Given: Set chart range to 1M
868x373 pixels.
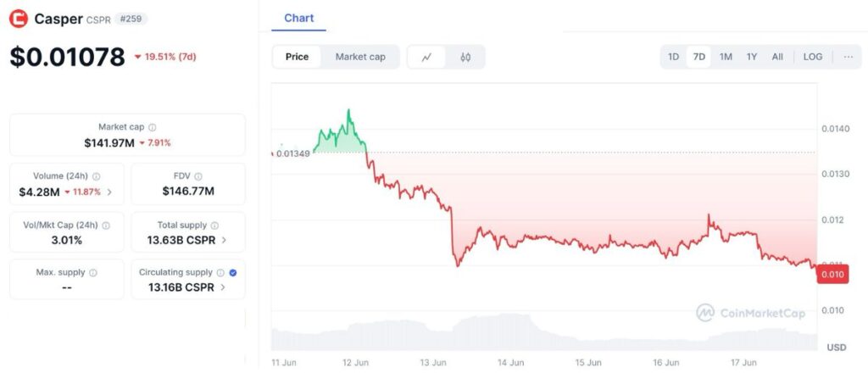Looking at the screenshot, I should (726, 57).
